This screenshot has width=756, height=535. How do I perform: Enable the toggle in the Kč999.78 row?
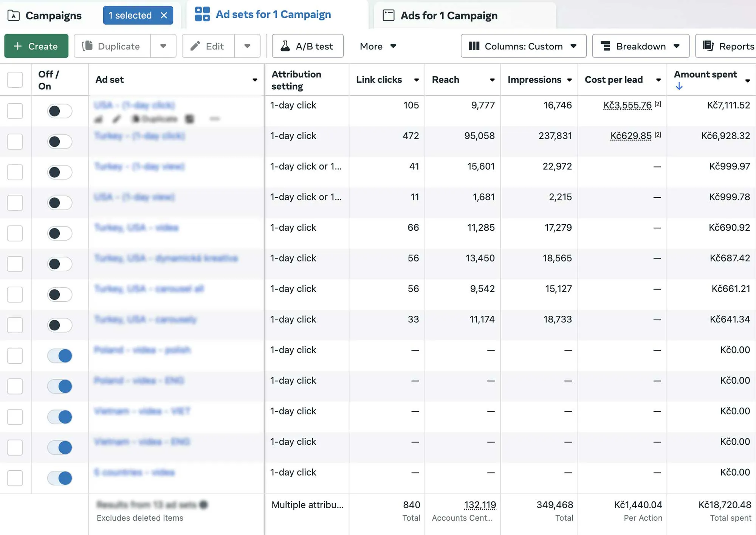tap(60, 203)
